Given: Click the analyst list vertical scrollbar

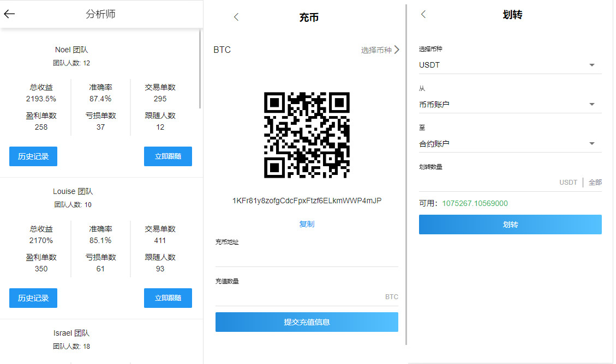Looking at the screenshot, I should (200, 69).
